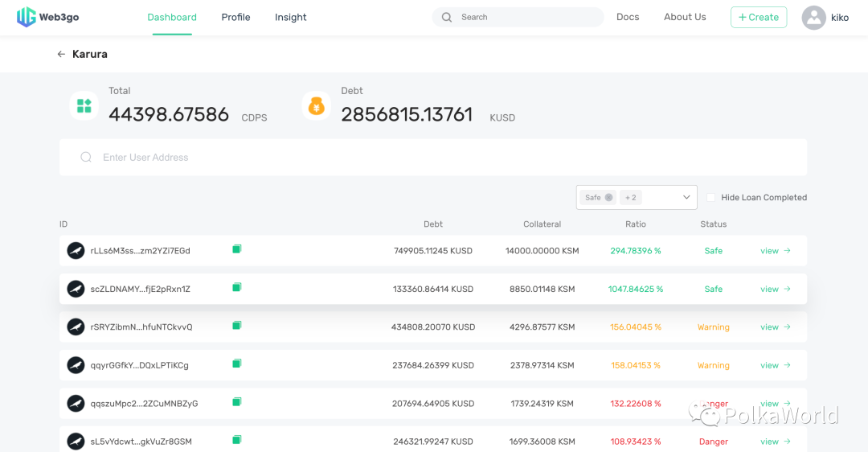Select debt value 207694.64905 KUSD
Viewport: 868px width, 452px height.
pos(433,404)
